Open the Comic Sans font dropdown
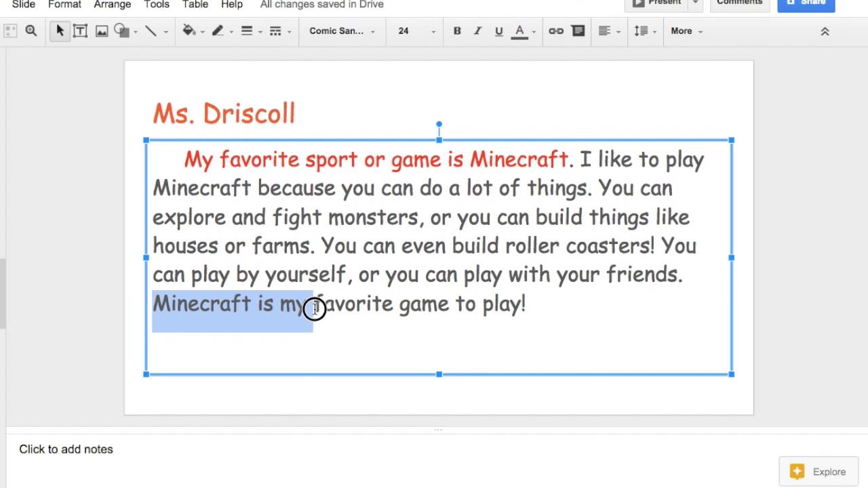 342,30
